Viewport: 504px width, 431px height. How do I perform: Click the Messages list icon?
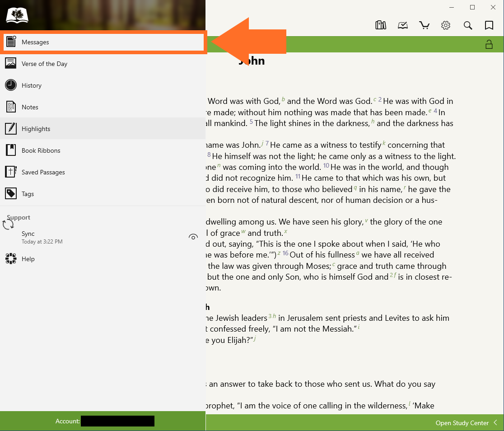(11, 42)
